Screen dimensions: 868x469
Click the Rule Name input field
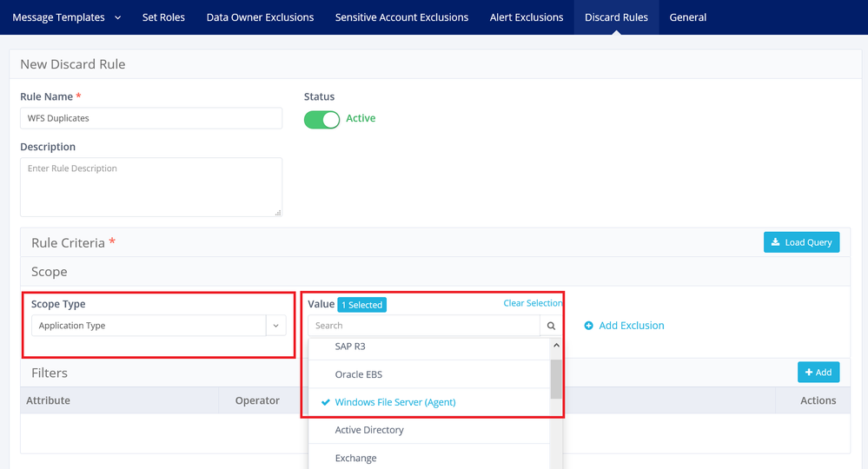[x=151, y=118]
